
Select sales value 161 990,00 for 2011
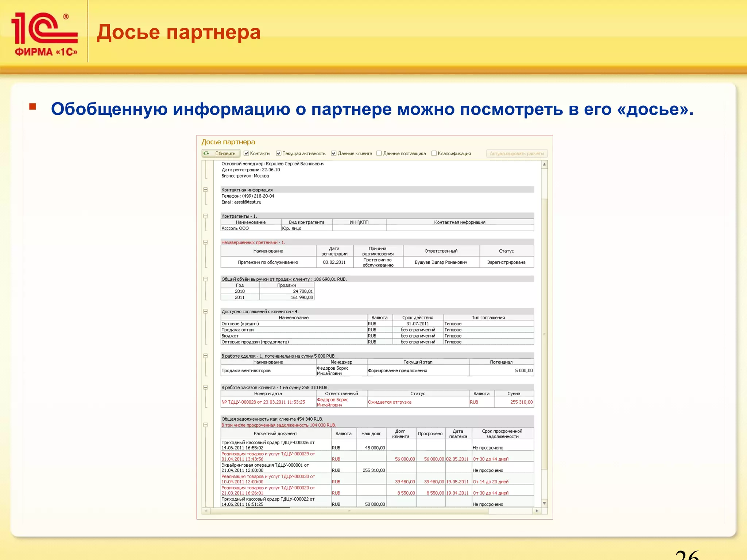point(287,297)
